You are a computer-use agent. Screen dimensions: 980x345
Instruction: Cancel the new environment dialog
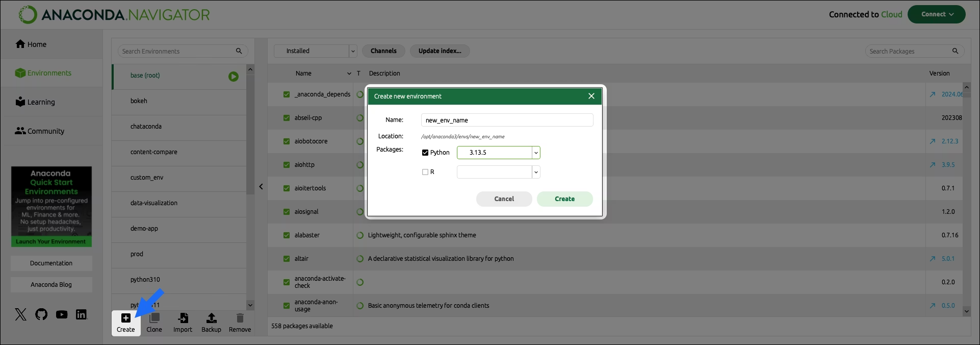[504, 199]
